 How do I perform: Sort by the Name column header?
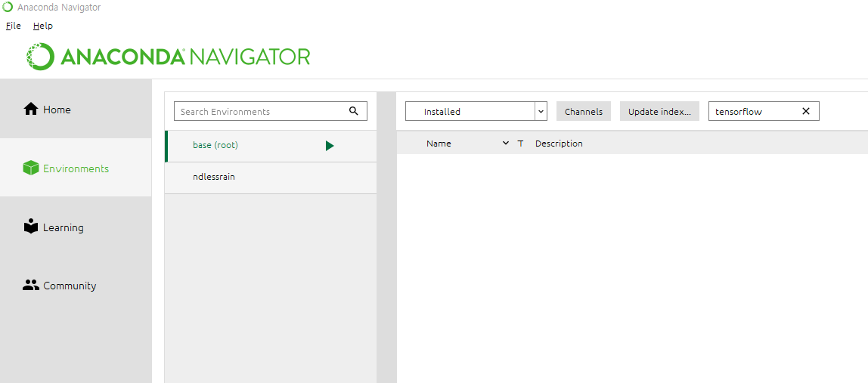pos(439,144)
